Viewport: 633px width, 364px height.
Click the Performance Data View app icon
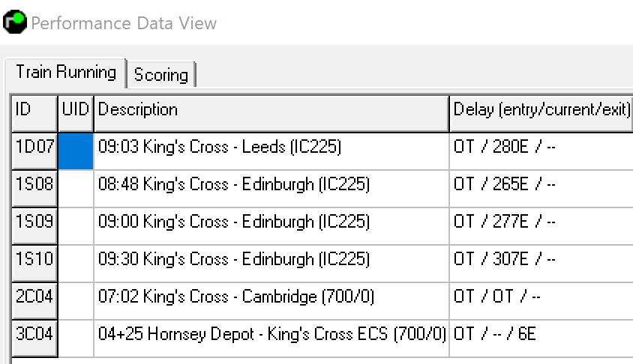pyautogui.click(x=15, y=22)
